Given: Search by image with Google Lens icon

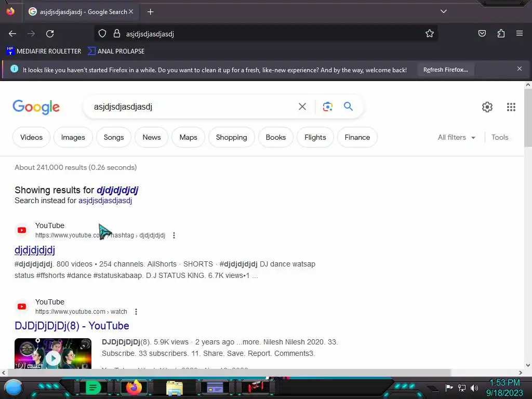Looking at the screenshot, I should (327, 107).
